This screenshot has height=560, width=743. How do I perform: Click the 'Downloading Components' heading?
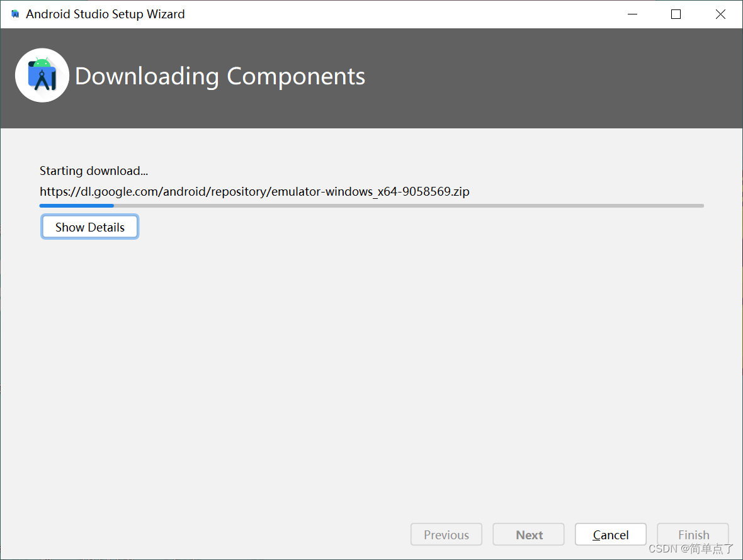click(x=220, y=76)
